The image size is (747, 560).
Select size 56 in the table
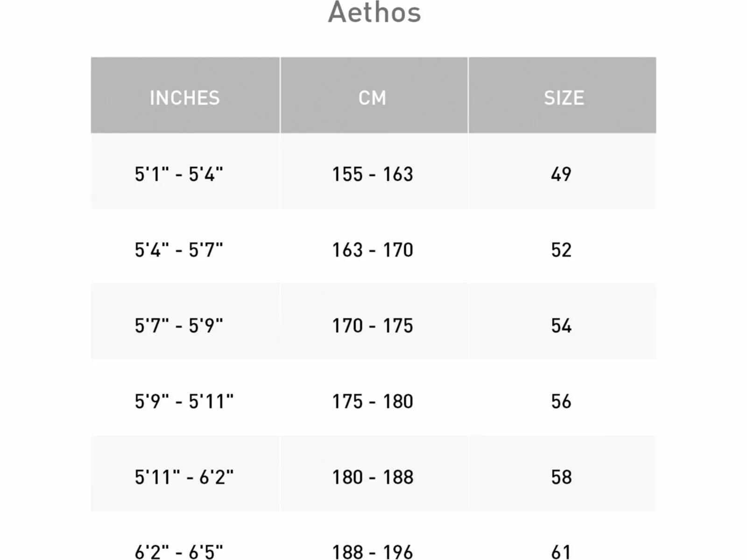coord(561,401)
